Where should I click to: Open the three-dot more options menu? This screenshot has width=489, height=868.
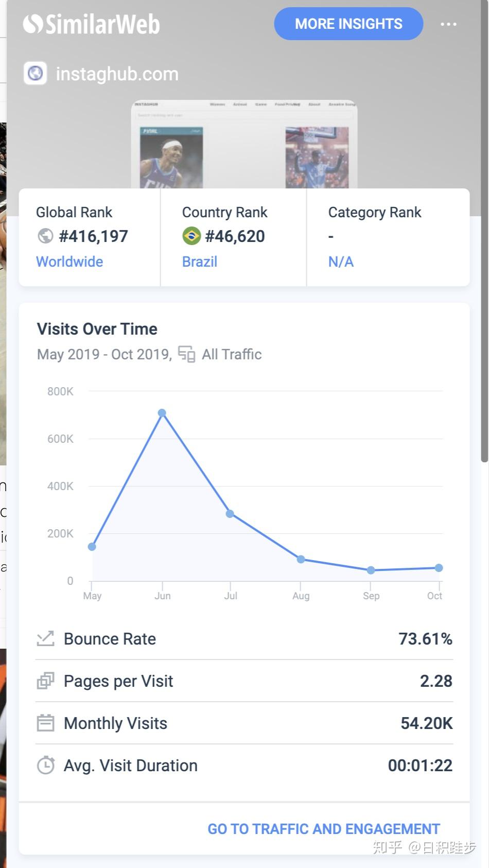448,24
